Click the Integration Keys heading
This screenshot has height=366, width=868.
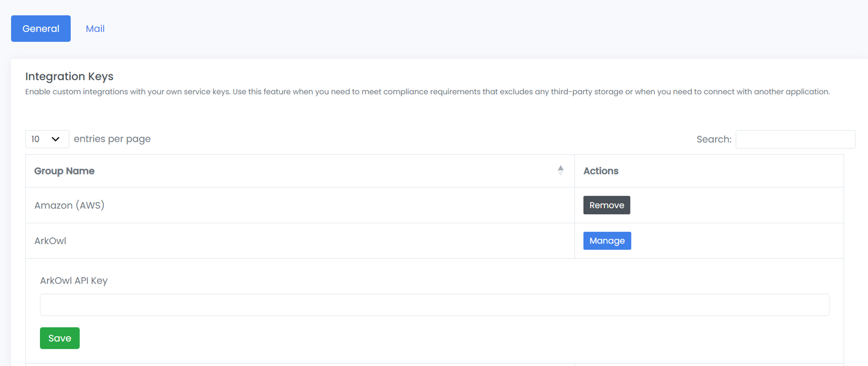(69, 76)
